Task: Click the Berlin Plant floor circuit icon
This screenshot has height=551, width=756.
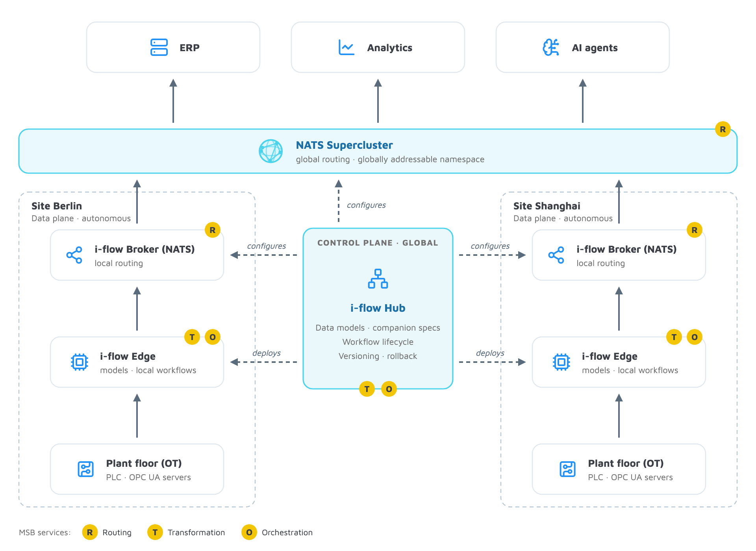Action: (x=86, y=469)
